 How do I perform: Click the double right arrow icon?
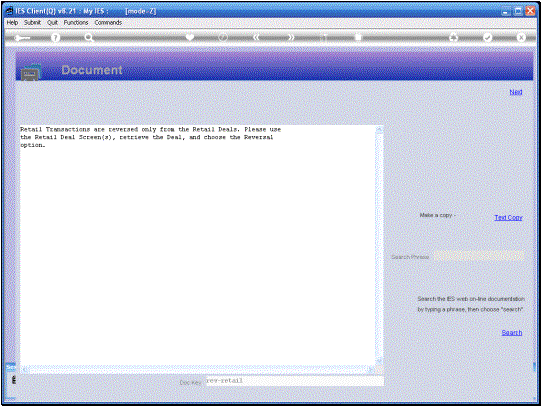tap(291, 37)
